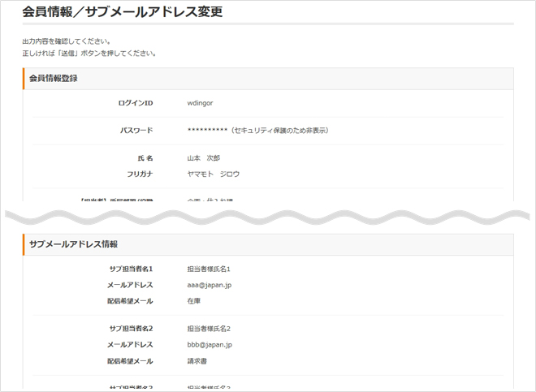Click the サブ担当者名1 label

tap(131, 269)
